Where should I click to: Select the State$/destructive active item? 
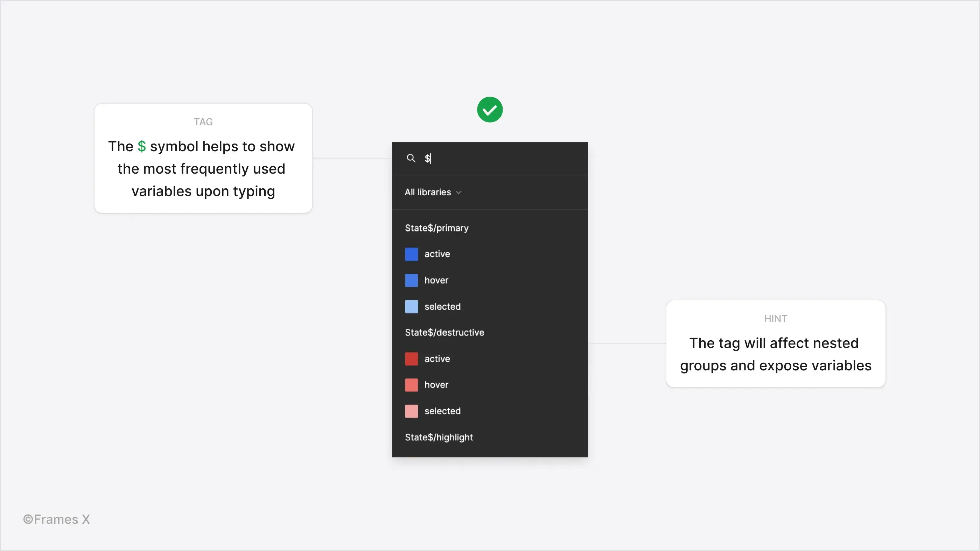[x=437, y=358]
